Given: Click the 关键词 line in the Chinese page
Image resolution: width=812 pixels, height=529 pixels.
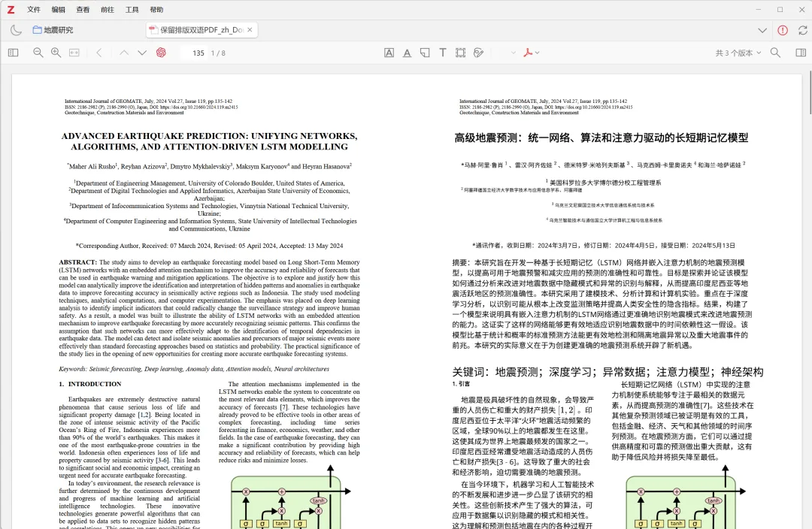Looking at the screenshot, I should [608, 372].
